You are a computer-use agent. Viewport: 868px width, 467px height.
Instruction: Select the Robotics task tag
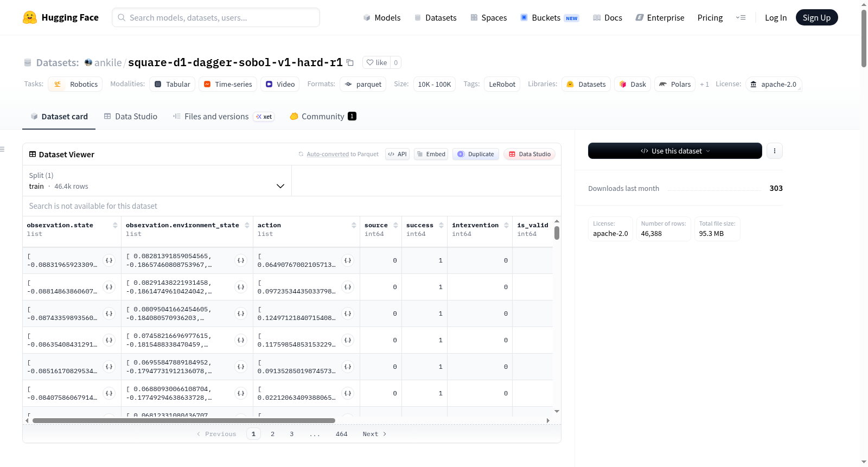click(x=75, y=84)
